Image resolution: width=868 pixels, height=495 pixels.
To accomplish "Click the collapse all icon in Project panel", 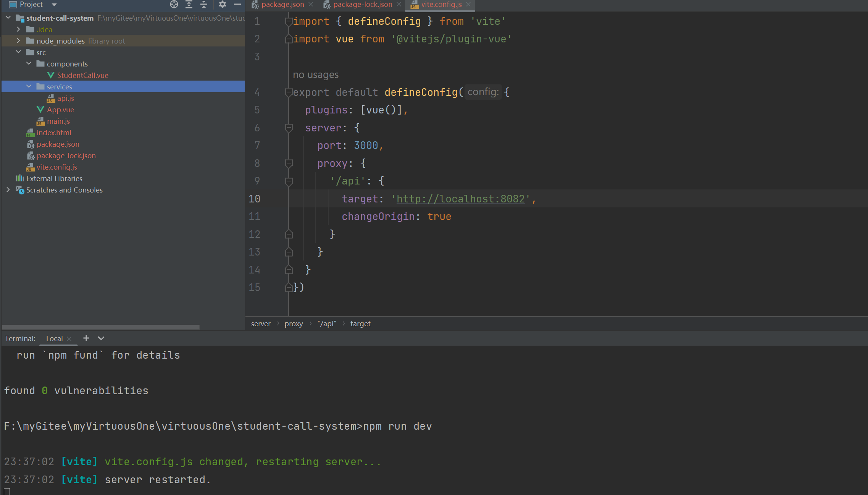I will coord(204,4).
